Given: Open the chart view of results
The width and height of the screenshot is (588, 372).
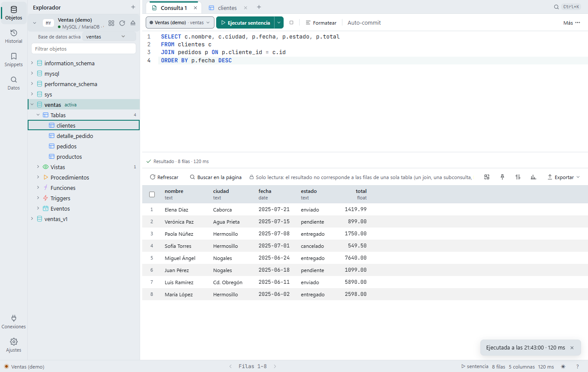Looking at the screenshot, I should 534,177.
